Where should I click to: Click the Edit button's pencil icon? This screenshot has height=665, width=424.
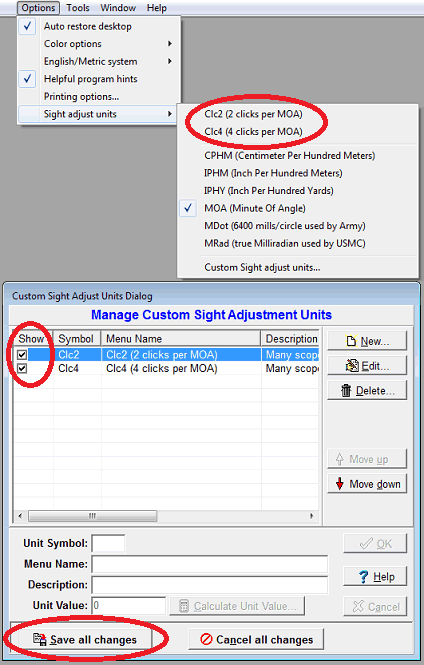click(352, 365)
